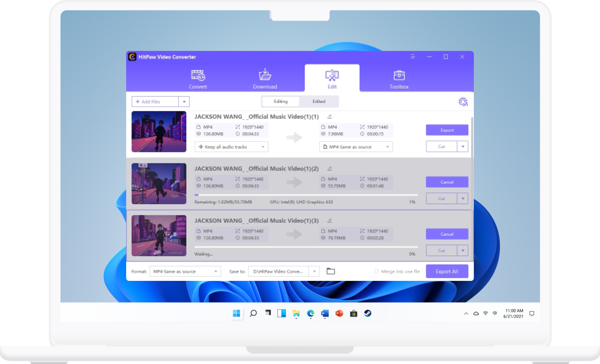Open the Download tab
600x364 pixels.
[x=265, y=79]
